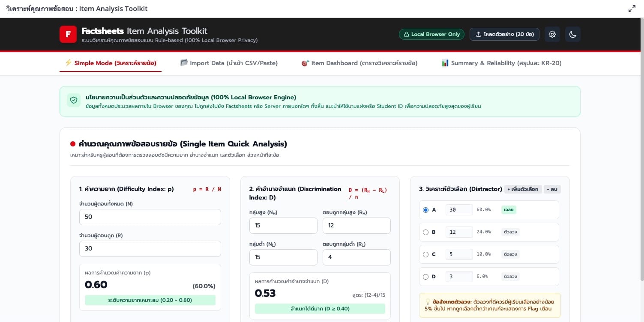Remove a choice with the ลบ button
This screenshot has height=322, width=644.
coord(552,189)
